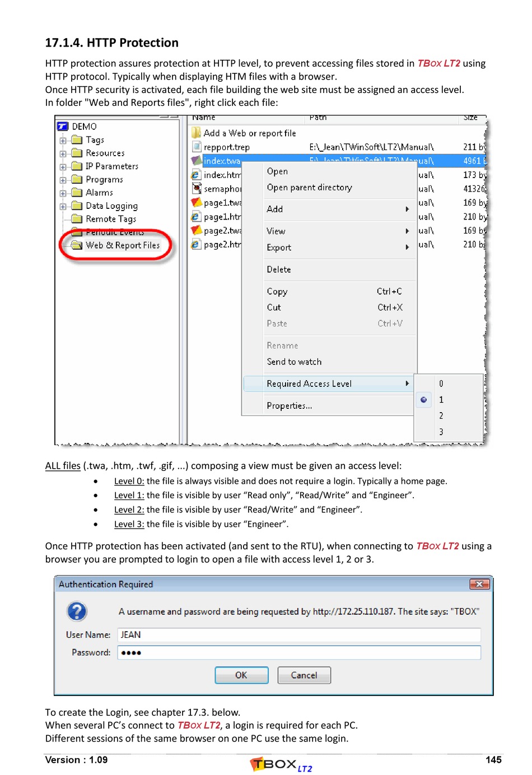This screenshot has width=532, height=775.
Task: Close the Authentication Required dialog
Action: 479,584
